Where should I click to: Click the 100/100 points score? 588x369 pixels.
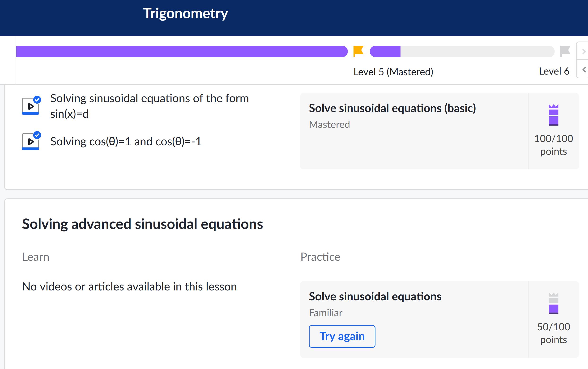point(554,145)
